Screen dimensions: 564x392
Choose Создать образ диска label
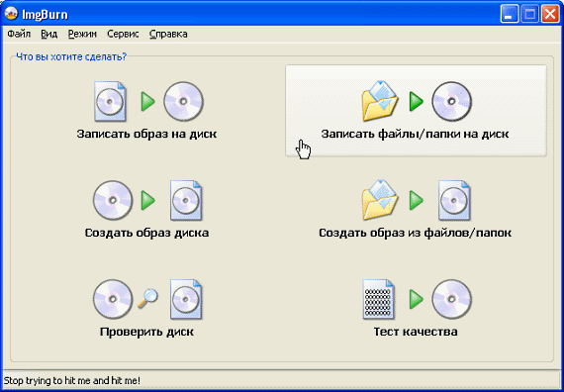[146, 233]
